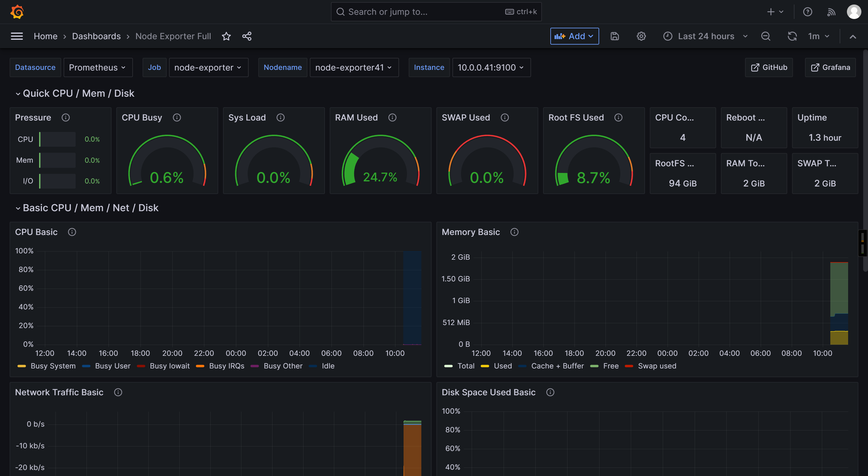The height and width of the screenshot is (476, 868).
Task: Click the zoom out time range icon
Action: (766, 36)
